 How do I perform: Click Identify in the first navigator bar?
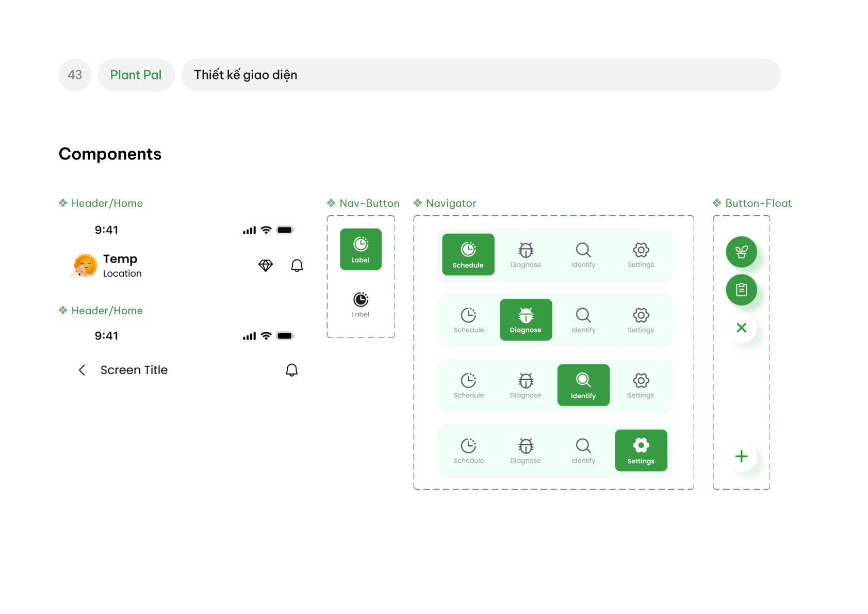[x=583, y=255]
